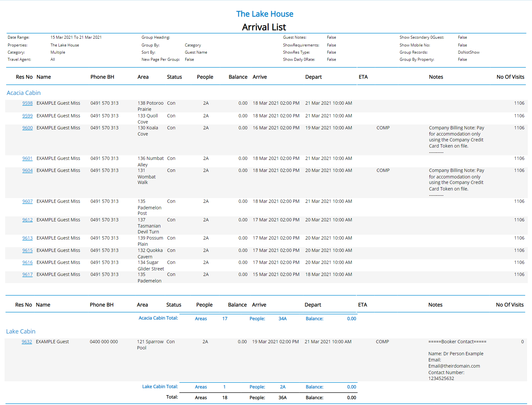Viewport: 532px width, 405px height.
Task: Click the Arrival List heading
Action: (x=264, y=27)
